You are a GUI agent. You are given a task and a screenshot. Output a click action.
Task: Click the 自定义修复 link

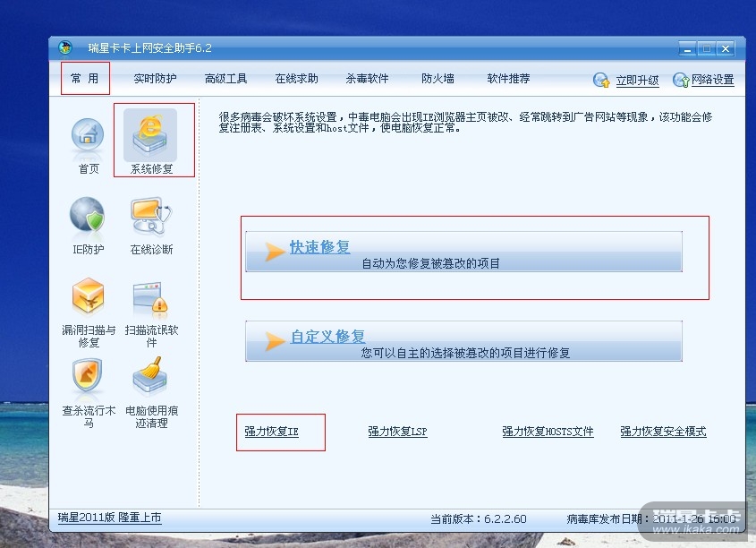pyautogui.click(x=327, y=336)
